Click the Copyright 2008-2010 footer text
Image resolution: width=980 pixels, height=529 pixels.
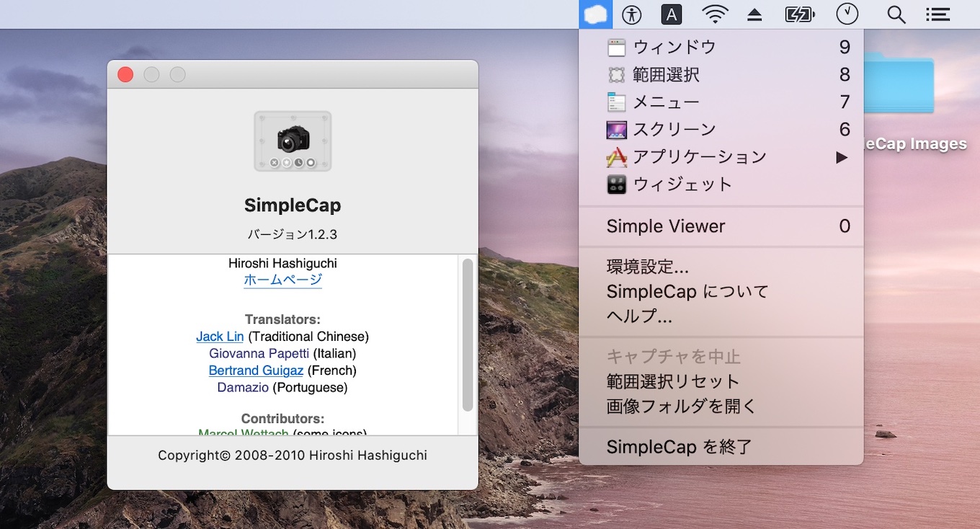(x=293, y=455)
